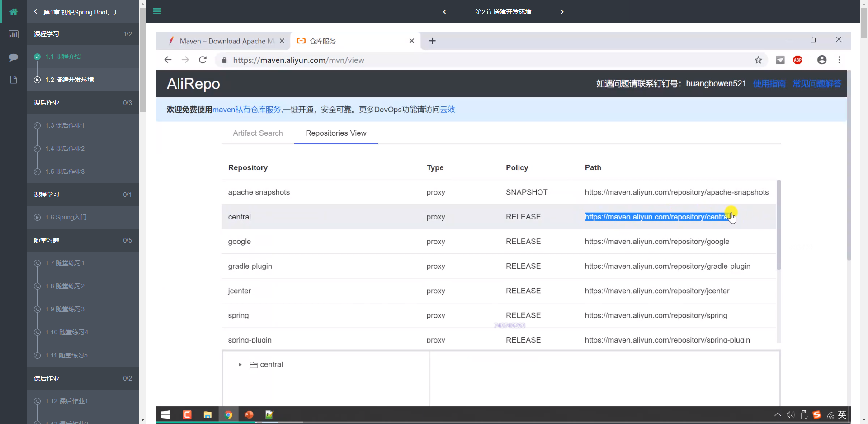868x424 pixels.
Task: Switch to Artifact Search tab
Action: pos(258,133)
